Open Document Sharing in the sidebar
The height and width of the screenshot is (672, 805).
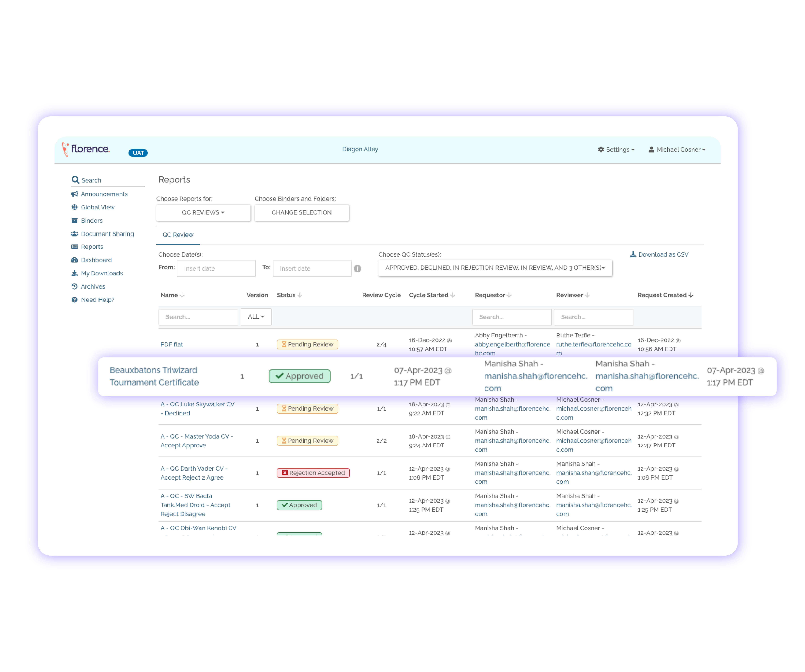tap(107, 234)
